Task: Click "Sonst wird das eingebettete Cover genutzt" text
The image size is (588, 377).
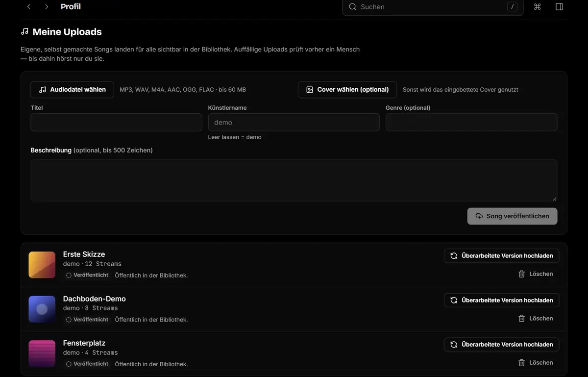Action: tap(461, 90)
